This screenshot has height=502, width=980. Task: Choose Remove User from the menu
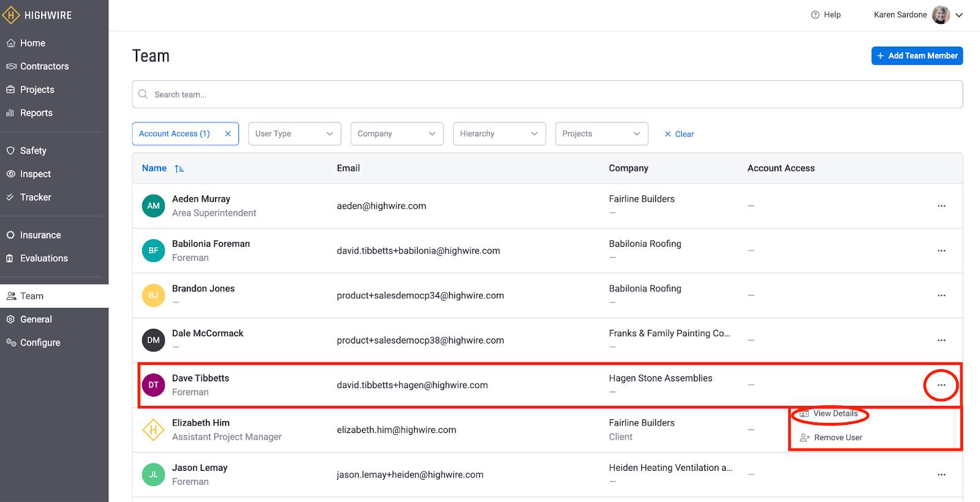click(x=831, y=438)
